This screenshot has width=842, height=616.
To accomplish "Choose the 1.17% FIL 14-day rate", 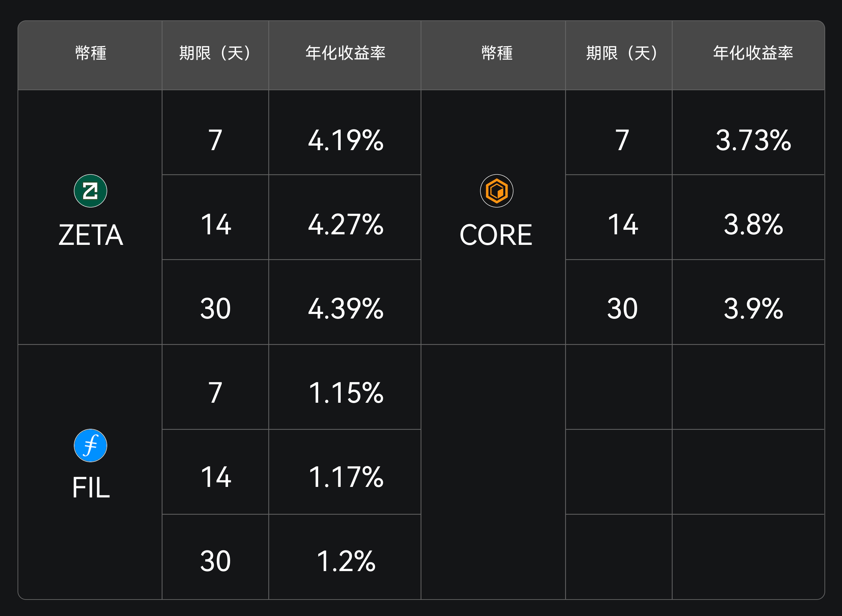I will click(346, 477).
